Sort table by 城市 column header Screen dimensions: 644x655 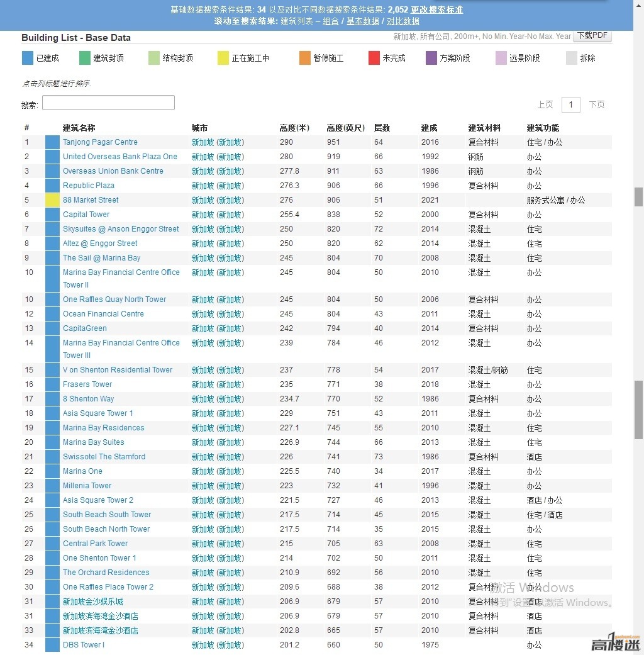[x=199, y=128]
